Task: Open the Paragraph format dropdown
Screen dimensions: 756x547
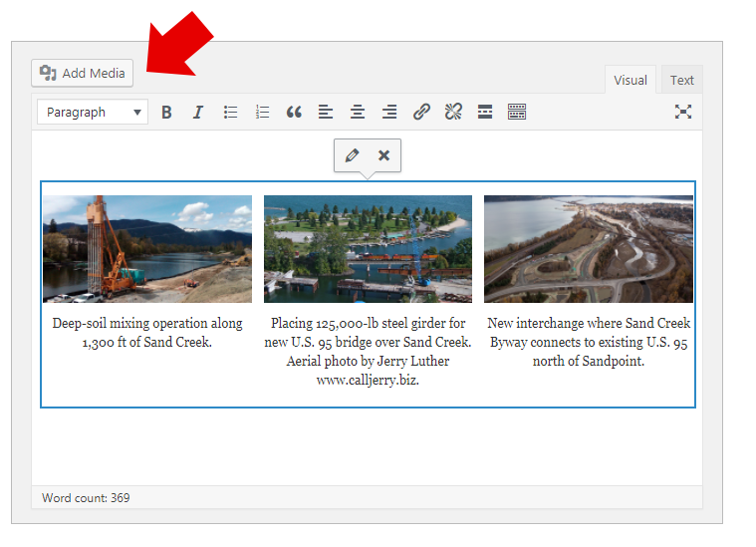Action: (x=93, y=112)
